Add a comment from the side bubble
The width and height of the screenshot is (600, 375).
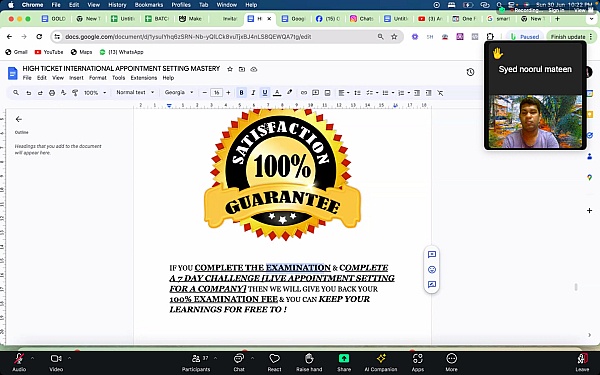[x=432, y=254]
